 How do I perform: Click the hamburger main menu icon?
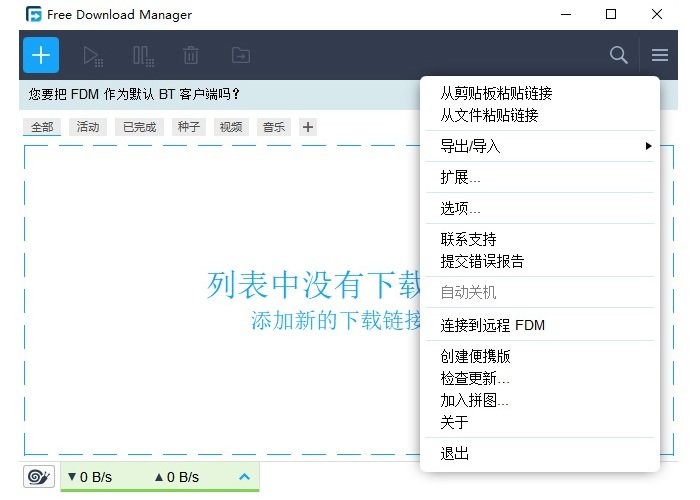tap(660, 55)
